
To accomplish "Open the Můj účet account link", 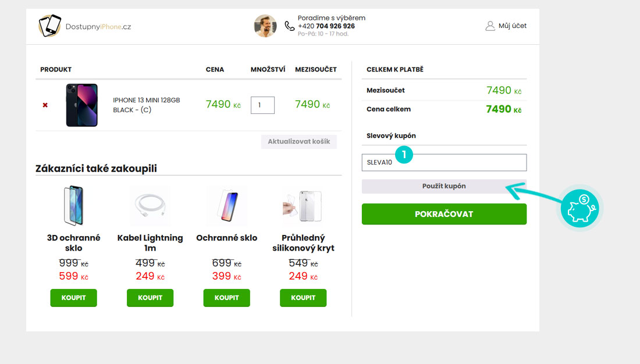I will click(513, 26).
